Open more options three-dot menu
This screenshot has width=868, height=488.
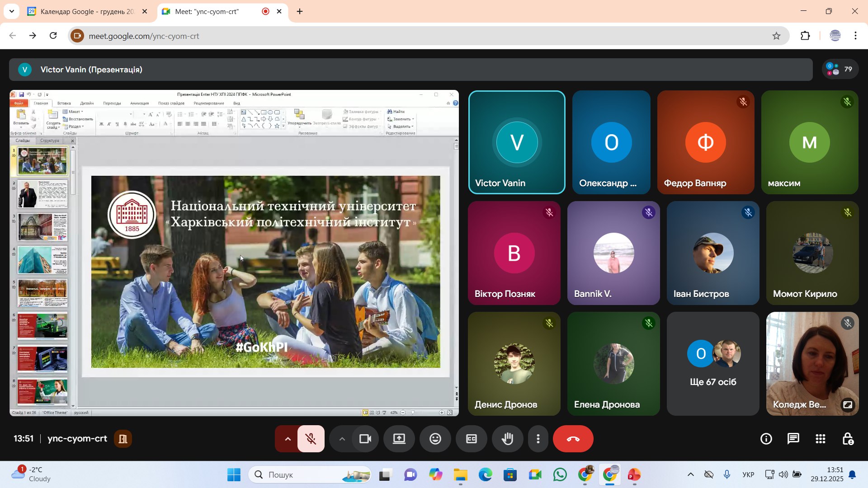pos(538,439)
